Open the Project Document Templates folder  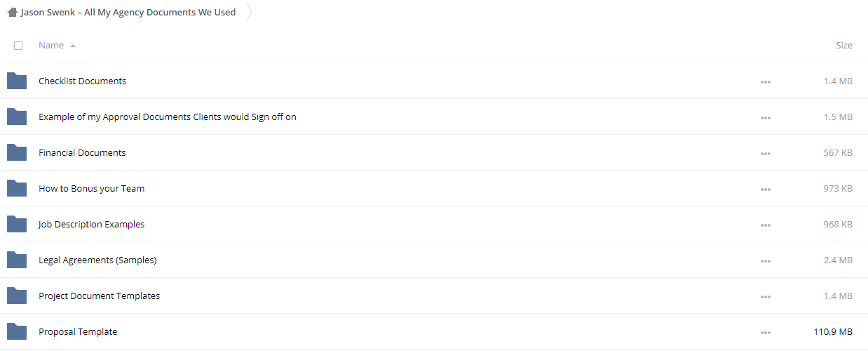click(x=99, y=296)
